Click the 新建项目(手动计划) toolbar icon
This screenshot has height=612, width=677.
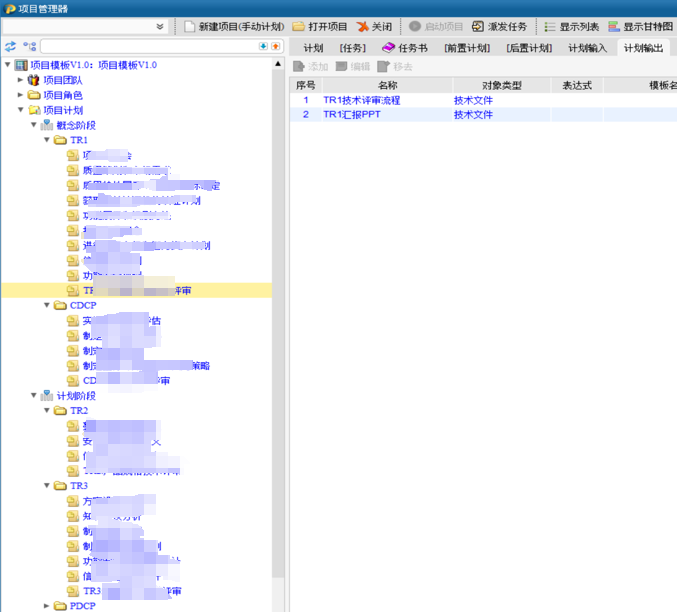click(x=189, y=26)
